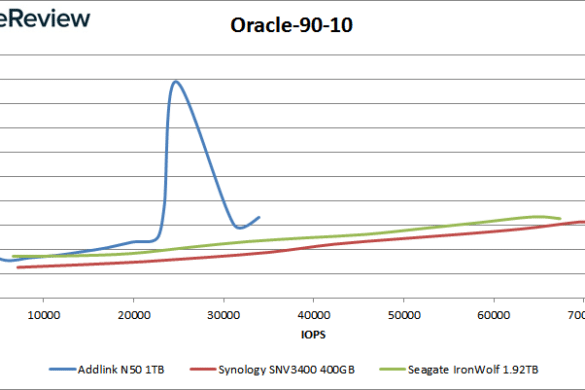Select the 50000 x-axis value
The width and height of the screenshot is (585, 390).
coord(404,315)
